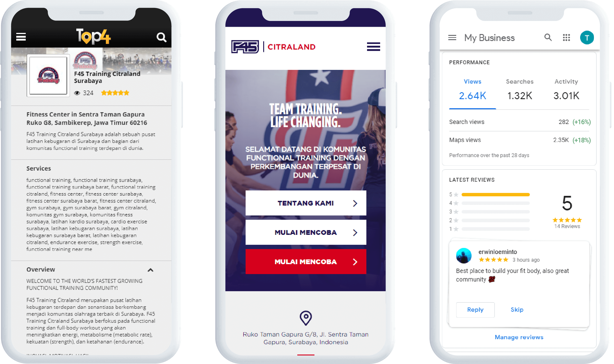
Task: Click the Top4 search icon
Action: click(x=161, y=38)
